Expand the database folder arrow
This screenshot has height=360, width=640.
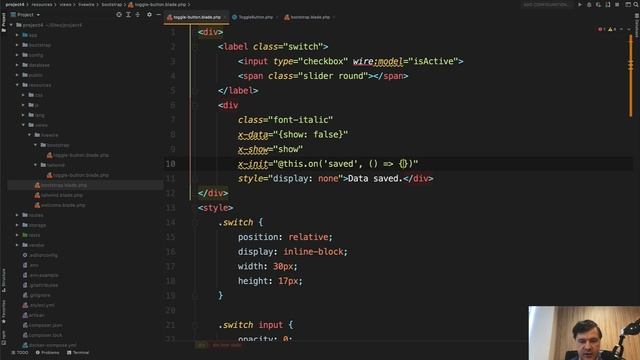[17, 65]
